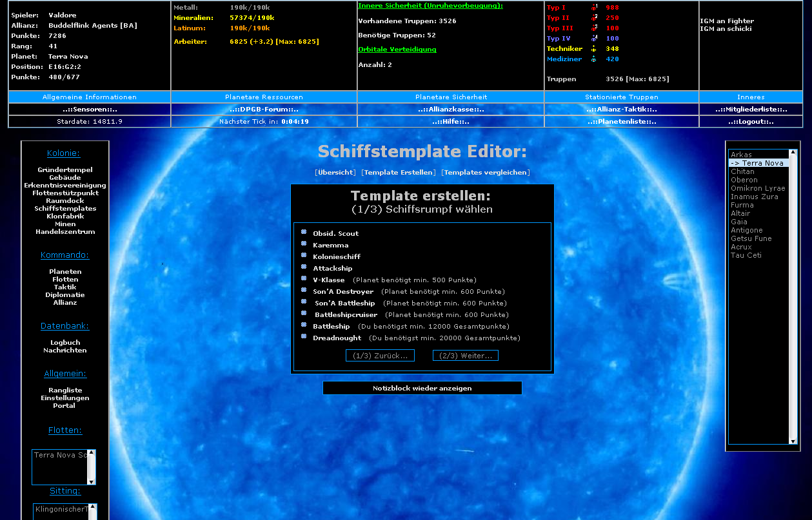Click the (1/3) Zurück button
812x520 pixels.
380,356
